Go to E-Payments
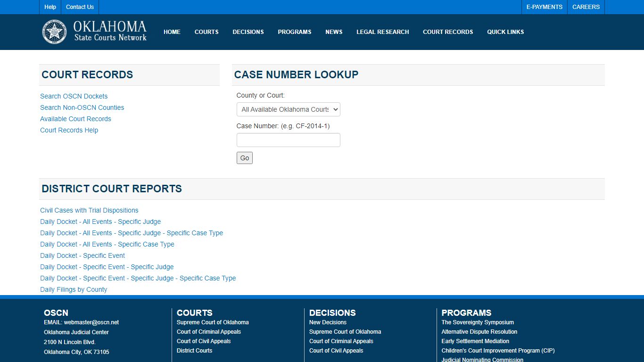 [545, 7]
